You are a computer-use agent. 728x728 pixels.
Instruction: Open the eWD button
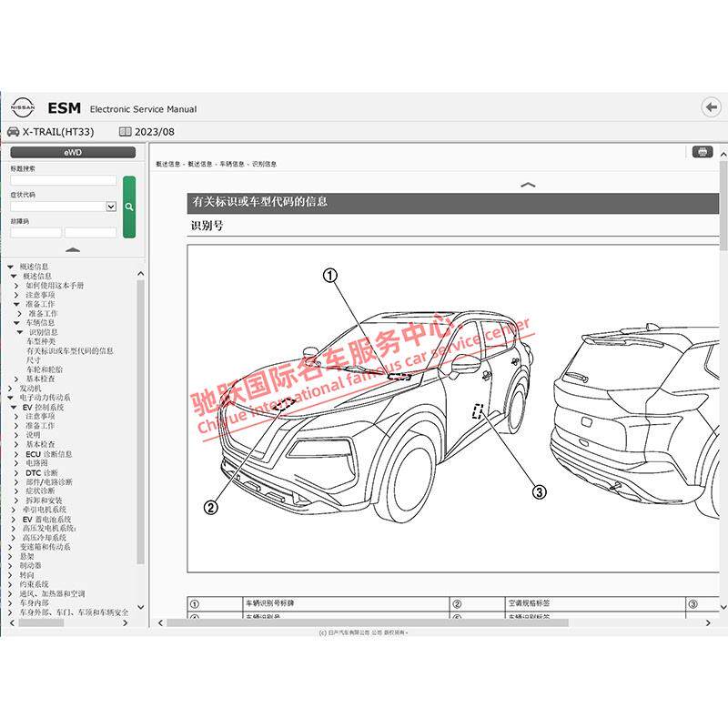pyautogui.click(x=73, y=152)
